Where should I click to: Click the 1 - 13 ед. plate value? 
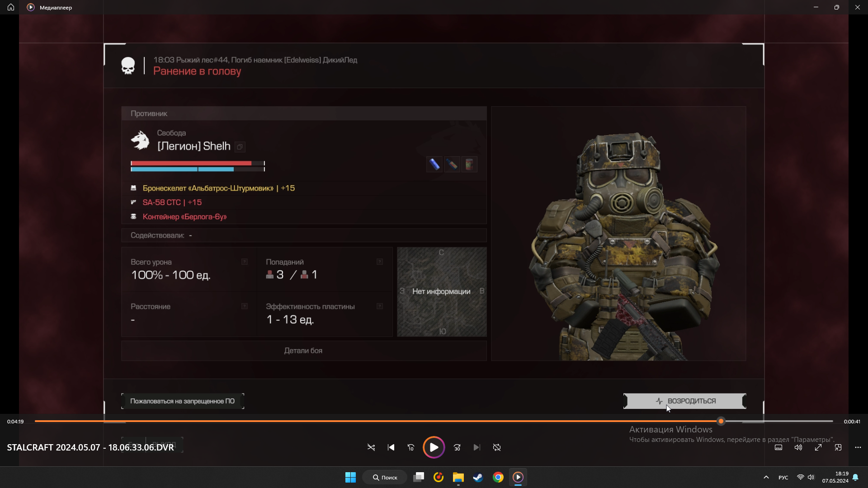pos(290,320)
